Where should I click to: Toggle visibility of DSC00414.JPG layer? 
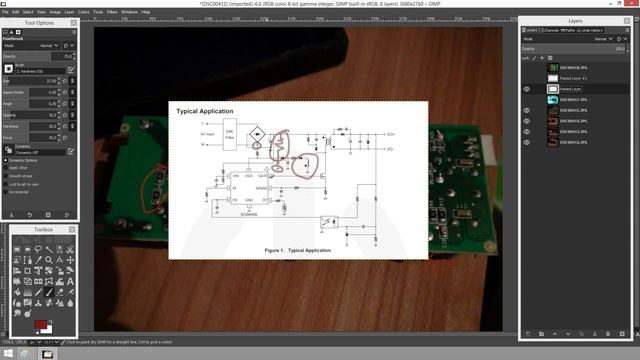coord(527,121)
